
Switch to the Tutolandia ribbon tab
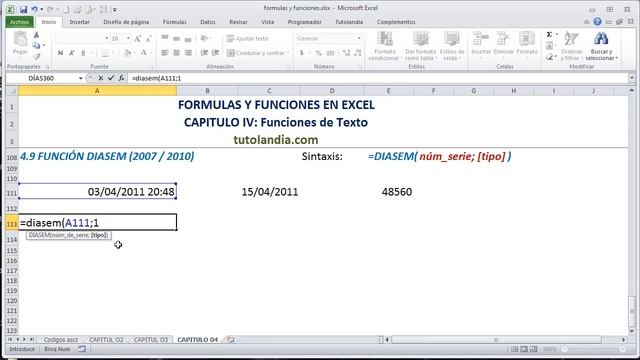349,22
